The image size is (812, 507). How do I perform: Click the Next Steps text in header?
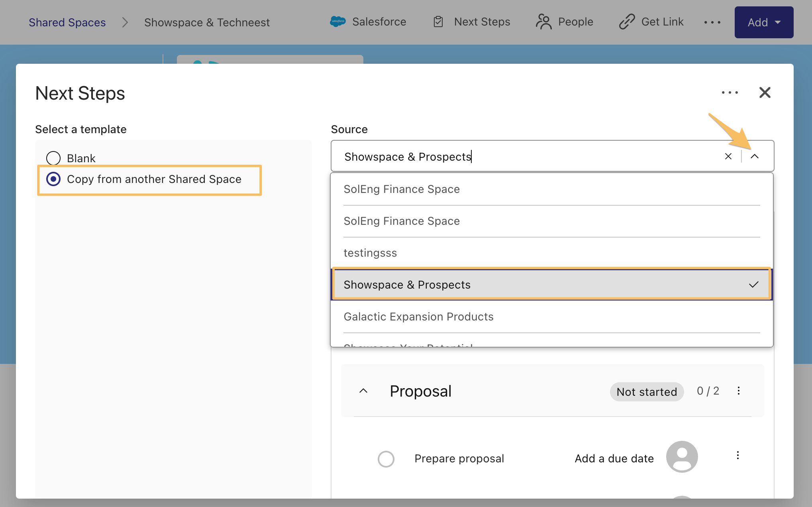[x=482, y=22]
